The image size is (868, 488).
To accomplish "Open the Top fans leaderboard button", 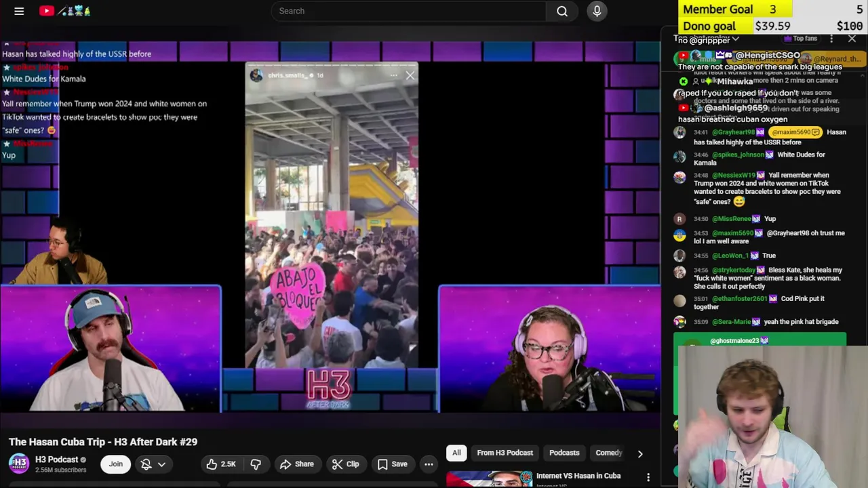I will click(x=800, y=39).
